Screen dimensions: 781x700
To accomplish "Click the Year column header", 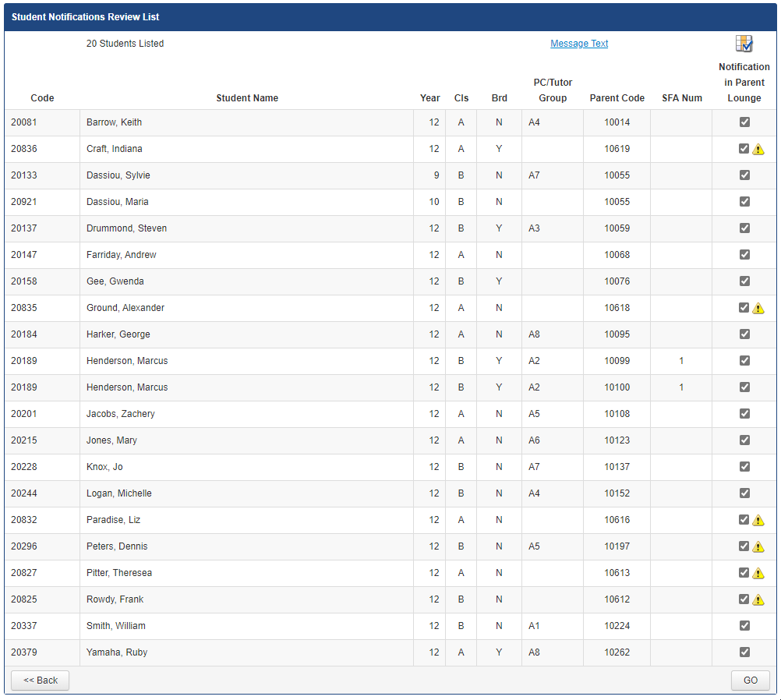I will tap(429, 98).
